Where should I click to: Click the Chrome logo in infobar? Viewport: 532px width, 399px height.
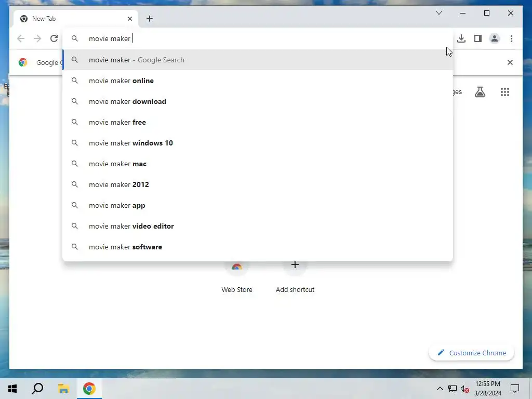(23, 62)
